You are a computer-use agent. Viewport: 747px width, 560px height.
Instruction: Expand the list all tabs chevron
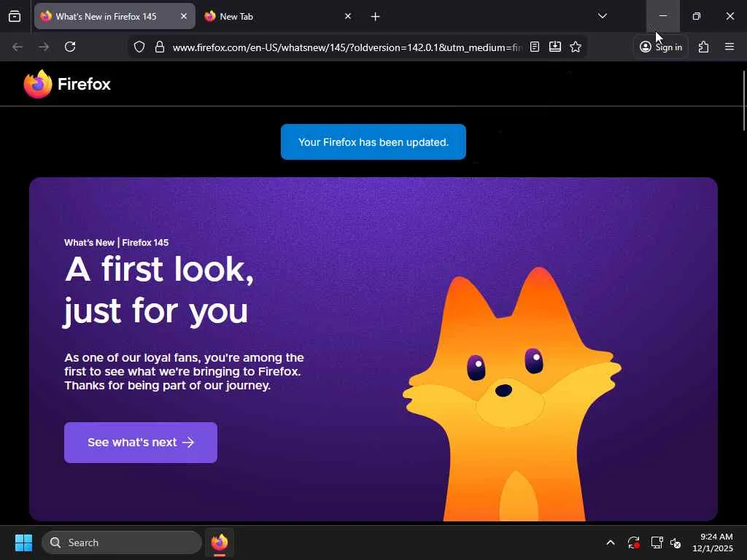point(602,16)
